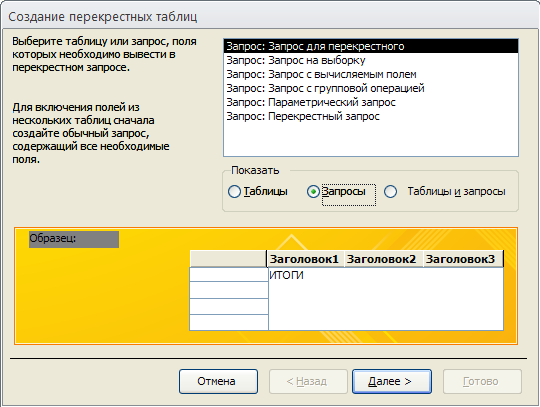Click the 'Заголовок2' sample column header
Viewport: 540px width, 407px height.
(383, 259)
